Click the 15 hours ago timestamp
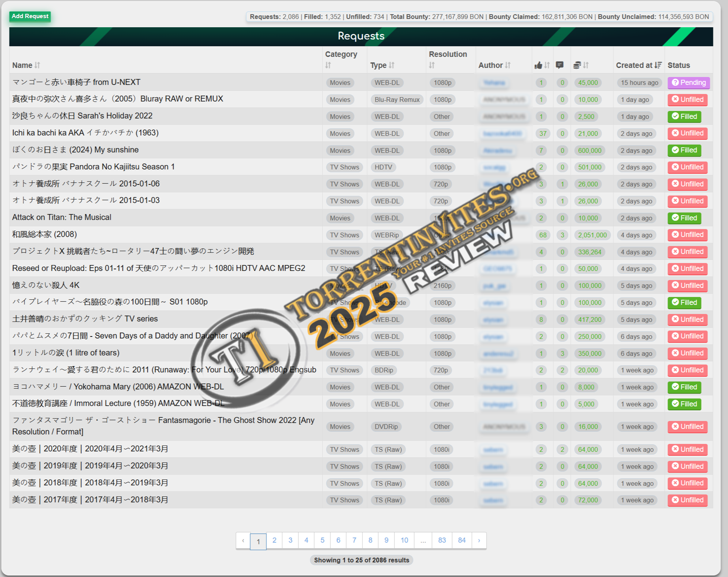The image size is (728, 577). coord(639,83)
